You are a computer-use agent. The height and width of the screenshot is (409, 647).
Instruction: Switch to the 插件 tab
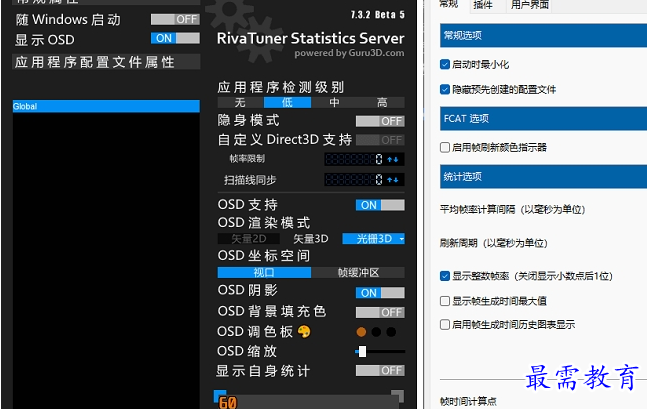tap(483, 5)
